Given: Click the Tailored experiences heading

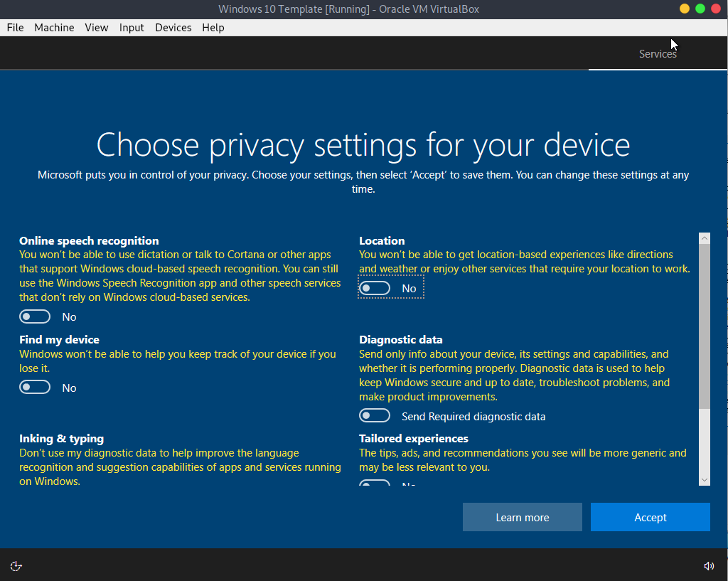Looking at the screenshot, I should 414,439.
